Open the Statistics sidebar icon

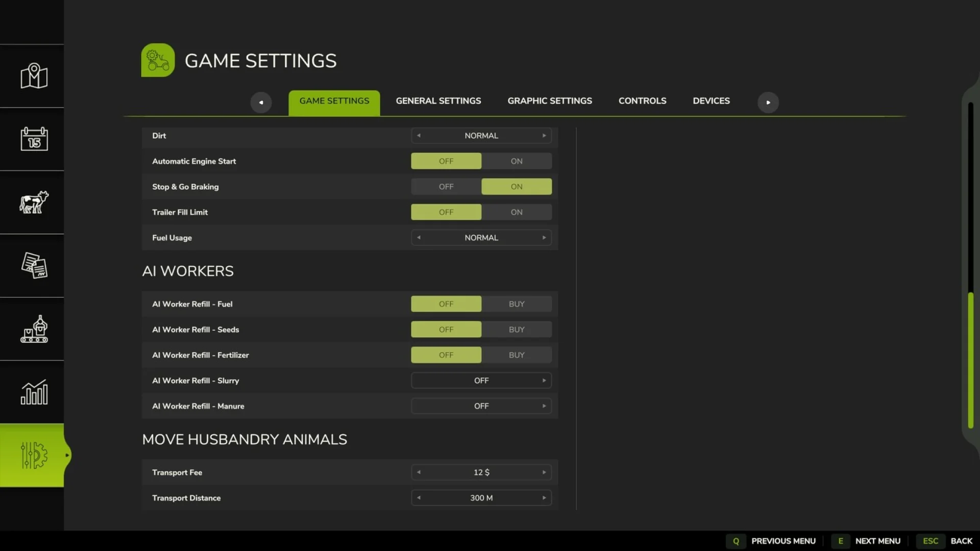[x=32, y=393]
